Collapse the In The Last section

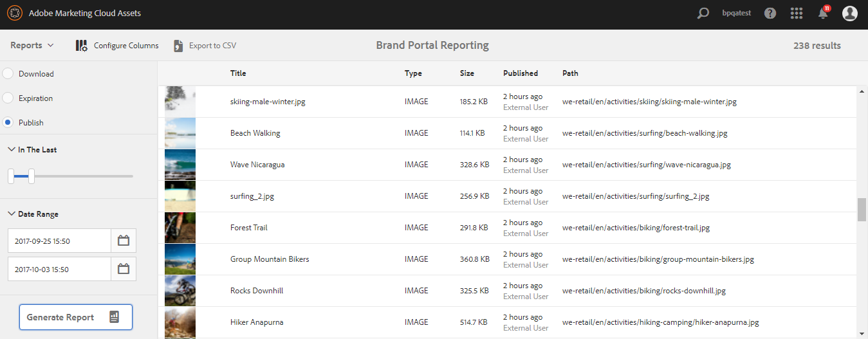click(12, 150)
